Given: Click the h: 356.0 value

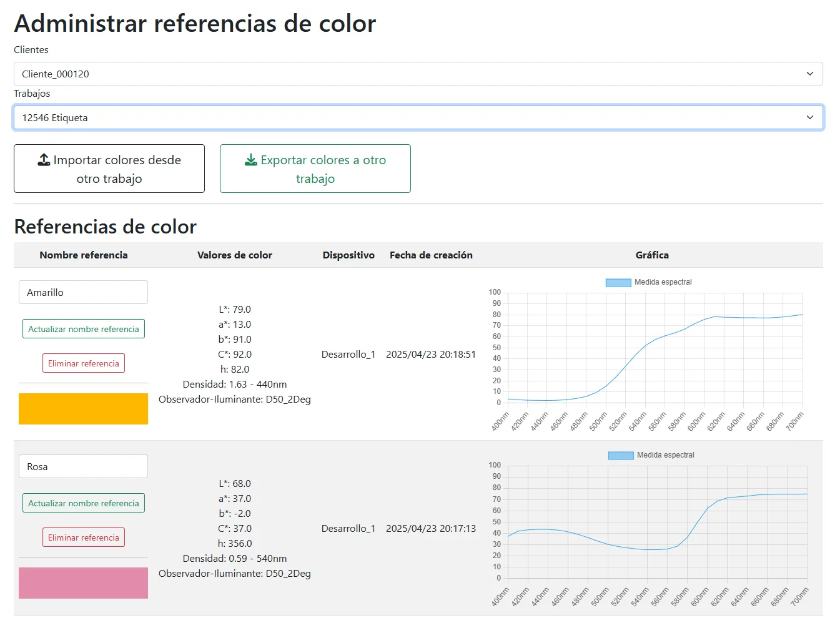Looking at the screenshot, I should (235, 543).
